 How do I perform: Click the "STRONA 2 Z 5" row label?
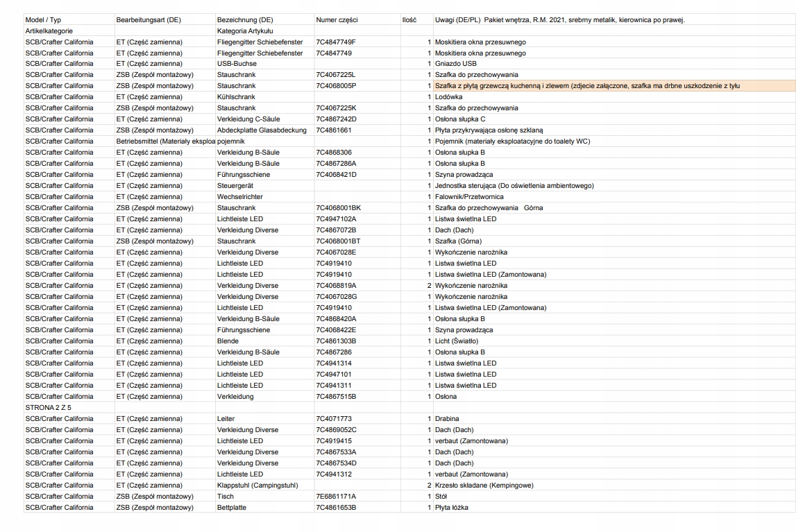48,407
